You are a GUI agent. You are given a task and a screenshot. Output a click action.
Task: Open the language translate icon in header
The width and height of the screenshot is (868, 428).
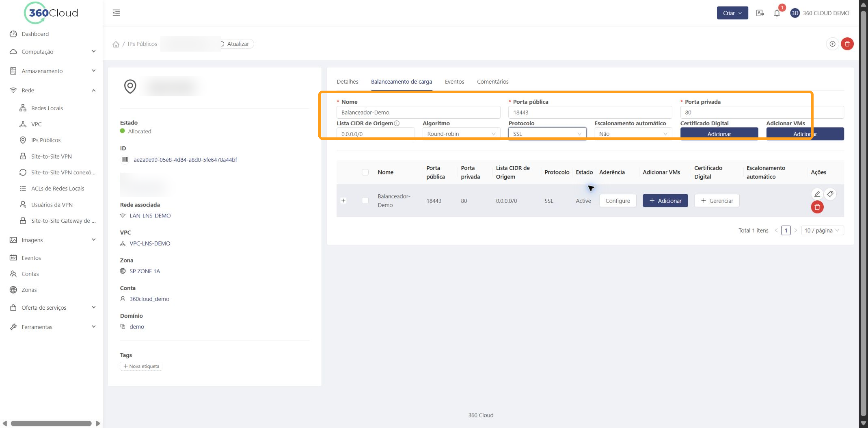[x=760, y=13]
